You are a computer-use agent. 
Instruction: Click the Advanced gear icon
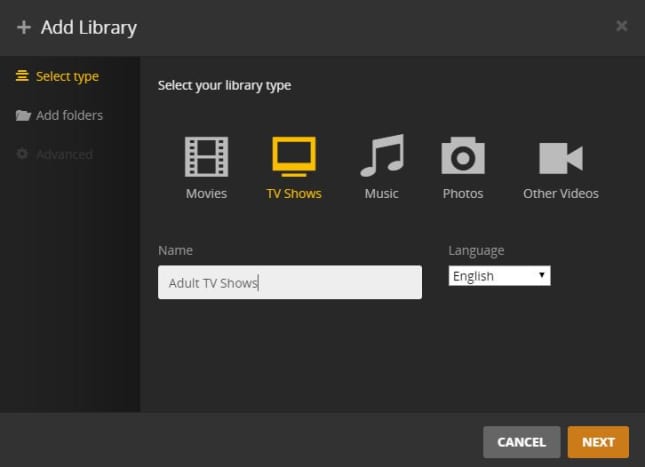22,154
